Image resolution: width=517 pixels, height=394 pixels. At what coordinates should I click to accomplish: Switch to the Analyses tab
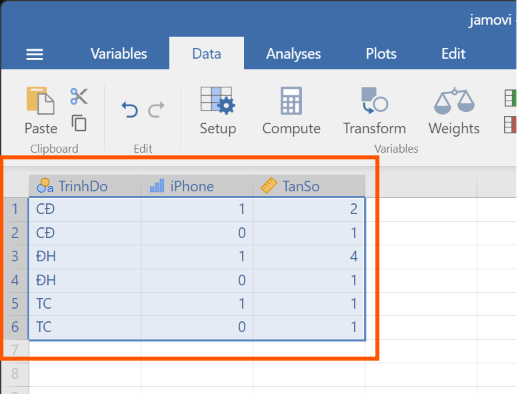point(293,54)
